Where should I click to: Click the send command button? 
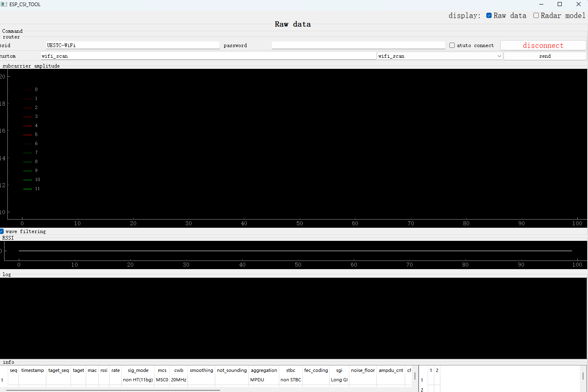pyautogui.click(x=545, y=56)
